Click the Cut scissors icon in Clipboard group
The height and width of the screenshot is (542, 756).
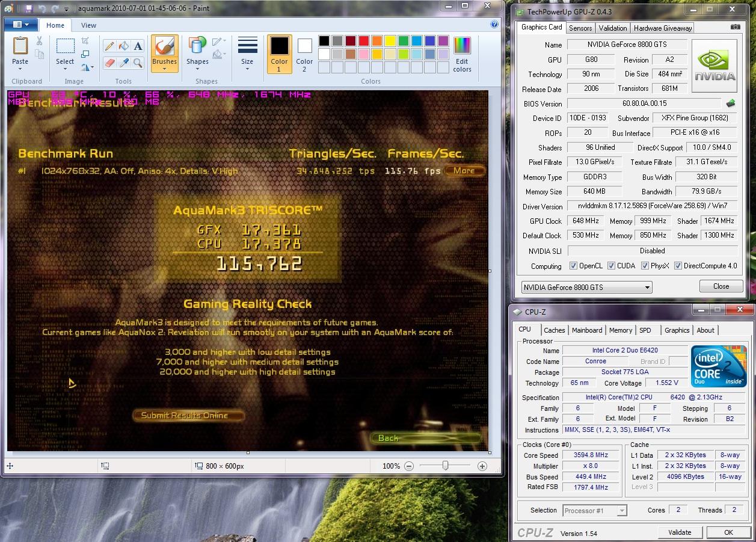(x=39, y=41)
